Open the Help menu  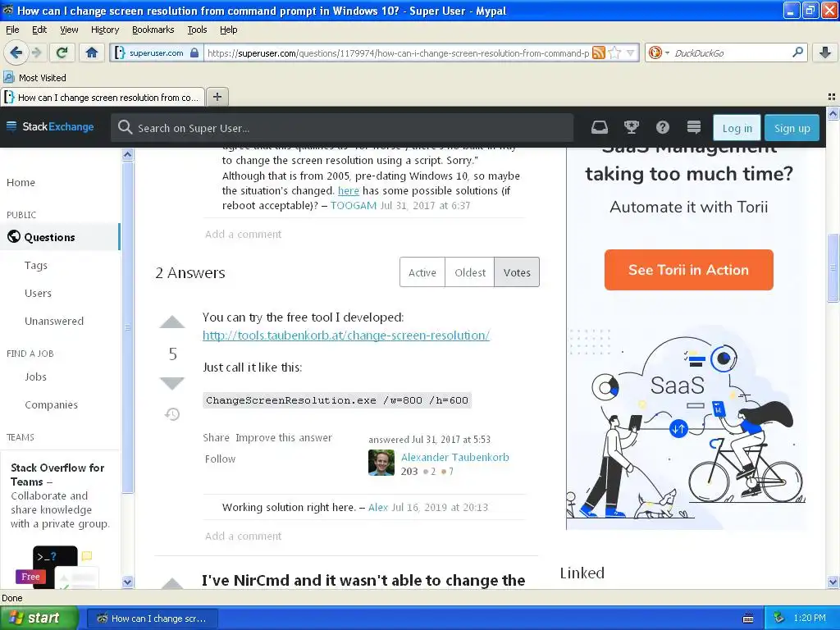(x=228, y=30)
